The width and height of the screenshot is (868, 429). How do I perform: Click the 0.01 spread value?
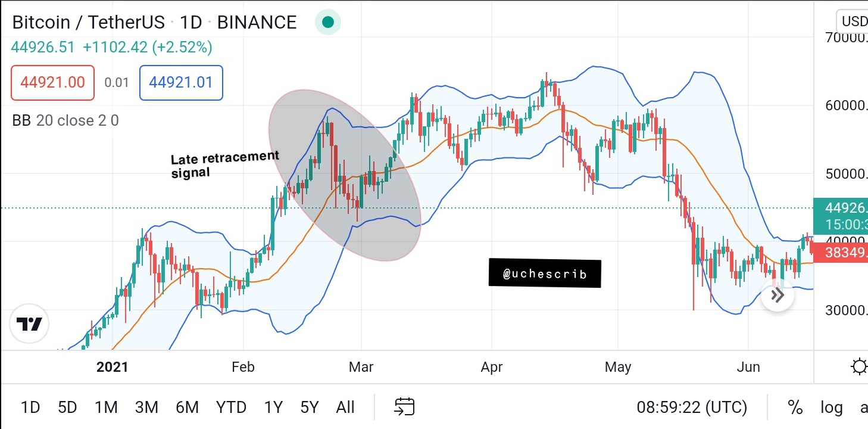[x=117, y=82]
